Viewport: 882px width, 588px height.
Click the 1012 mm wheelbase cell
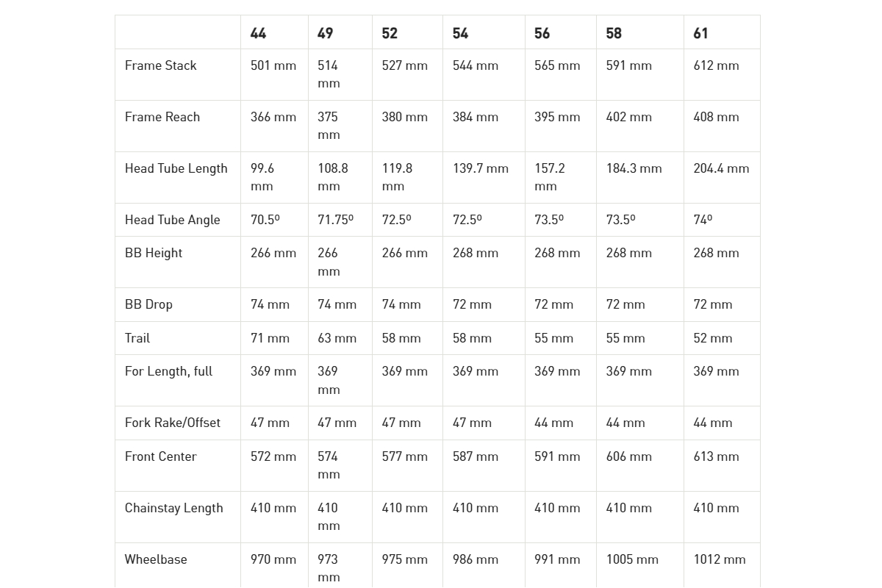tap(720, 559)
